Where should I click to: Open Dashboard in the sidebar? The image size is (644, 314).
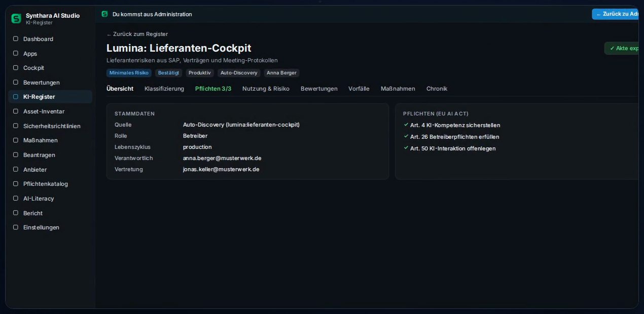tap(50, 39)
